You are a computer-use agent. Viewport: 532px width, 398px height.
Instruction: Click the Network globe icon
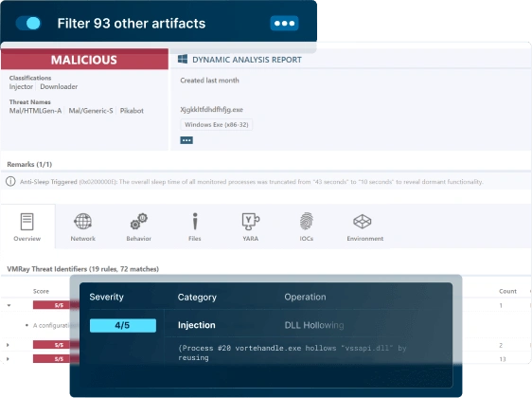(x=82, y=222)
